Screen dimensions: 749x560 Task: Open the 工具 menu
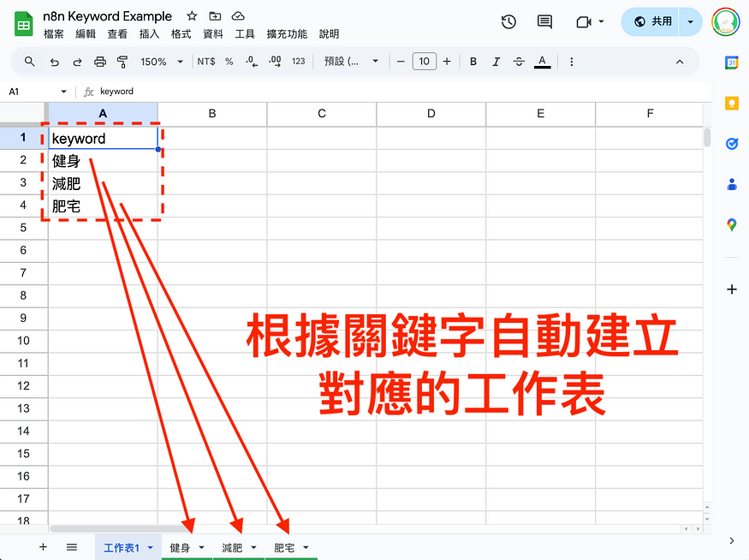click(x=245, y=34)
